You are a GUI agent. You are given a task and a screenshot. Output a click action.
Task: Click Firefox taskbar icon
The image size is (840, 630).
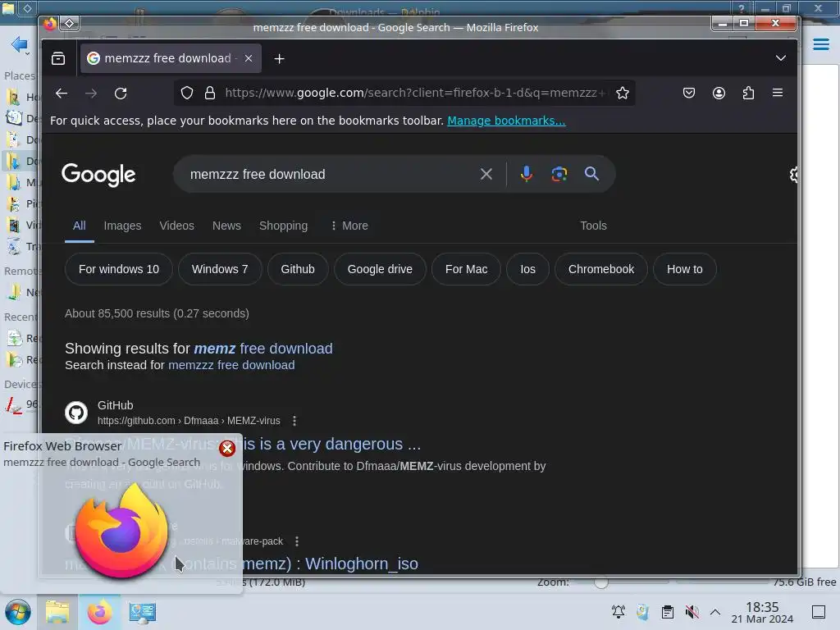coord(99,612)
